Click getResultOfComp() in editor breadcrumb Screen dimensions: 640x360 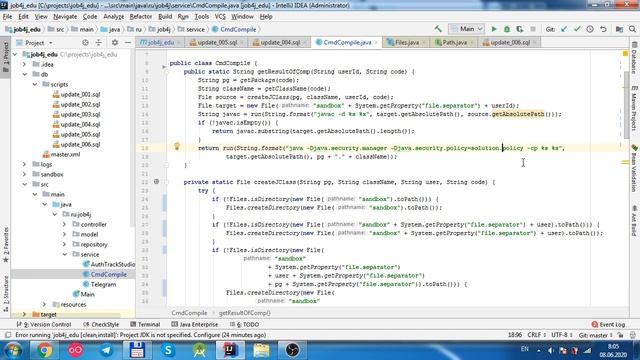click(244, 313)
